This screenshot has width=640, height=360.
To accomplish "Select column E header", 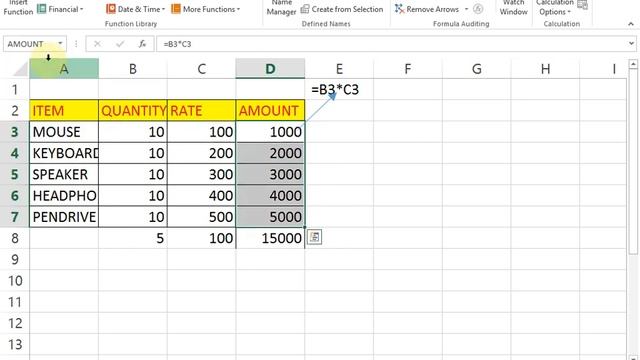I will point(339,69).
